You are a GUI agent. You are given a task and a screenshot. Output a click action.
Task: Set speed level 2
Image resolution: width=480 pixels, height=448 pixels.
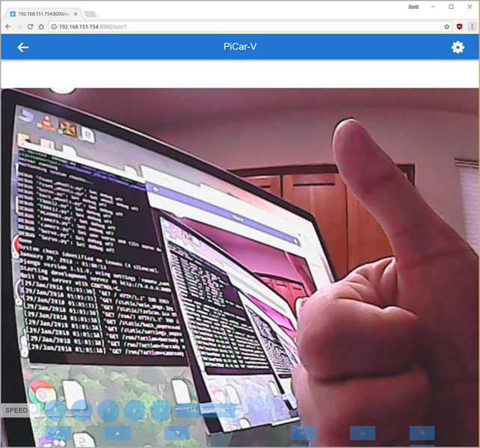(x=81, y=410)
